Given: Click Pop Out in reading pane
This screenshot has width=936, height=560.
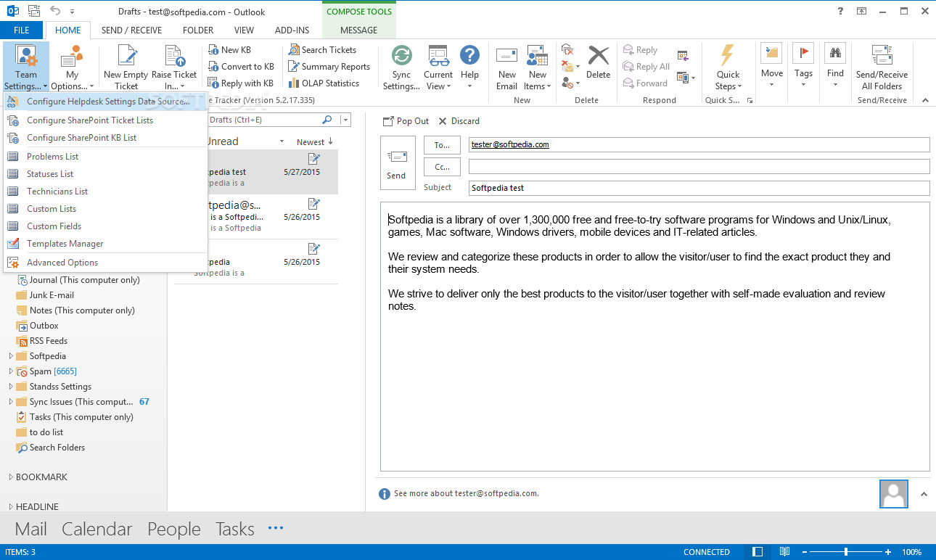Looking at the screenshot, I should (406, 121).
